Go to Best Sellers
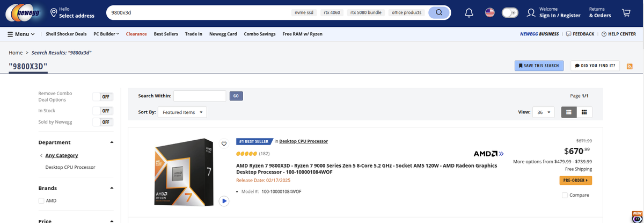This screenshot has height=223, width=644. (x=166, y=34)
